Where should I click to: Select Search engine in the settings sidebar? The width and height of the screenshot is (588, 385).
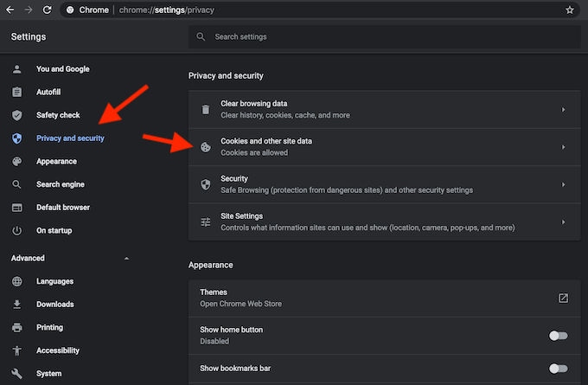click(x=61, y=184)
